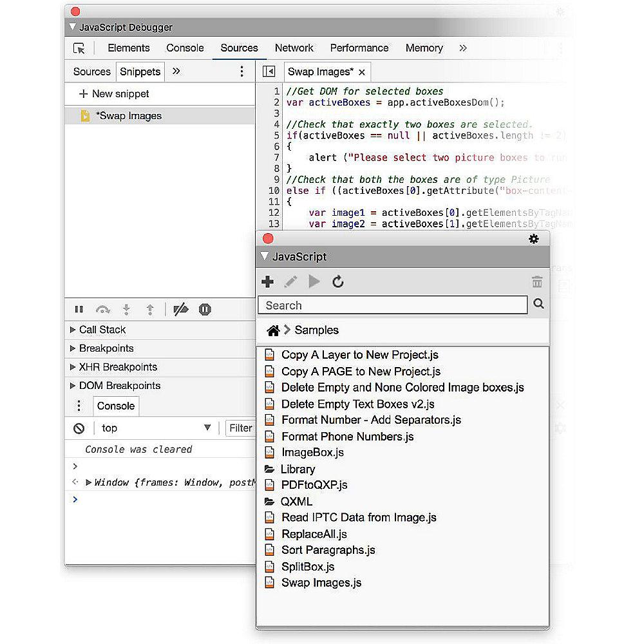Viewport: 644px width, 644px height.
Task: Click New snippet button
Action: pos(114,94)
